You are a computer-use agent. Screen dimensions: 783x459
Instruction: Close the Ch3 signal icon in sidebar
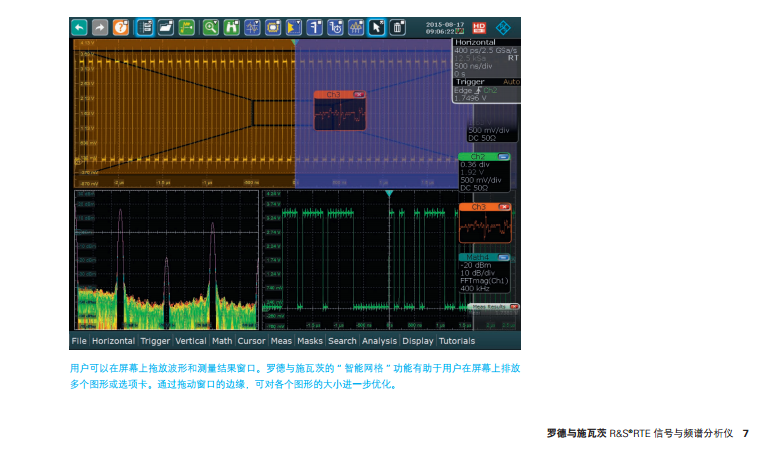coord(504,207)
